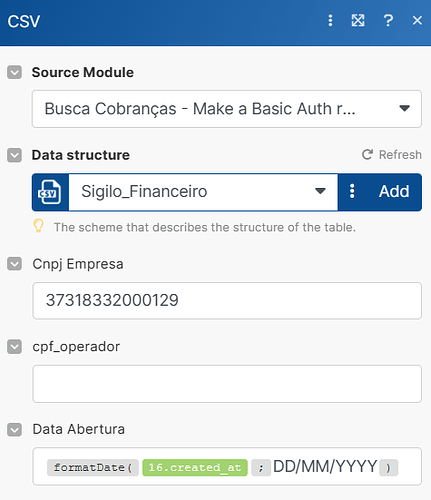Close the CSV panel

coord(417,21)
